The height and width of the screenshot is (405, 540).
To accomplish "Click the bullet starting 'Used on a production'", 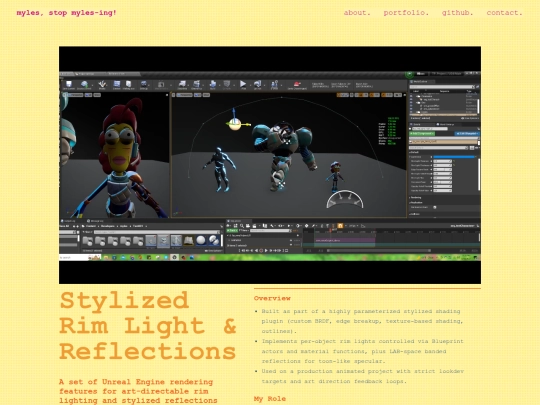I will pos(362,376).
